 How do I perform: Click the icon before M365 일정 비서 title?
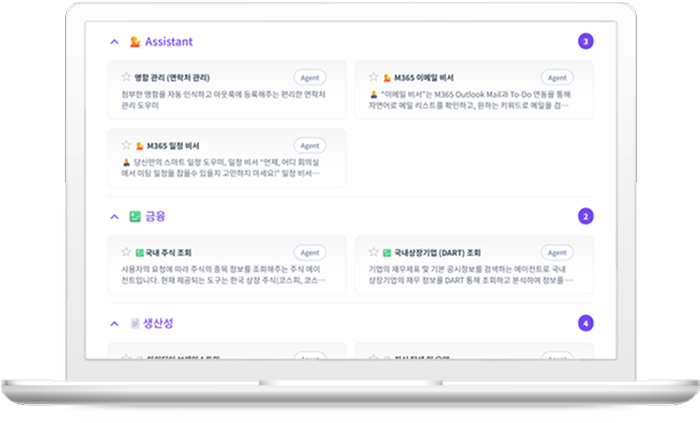140,146
